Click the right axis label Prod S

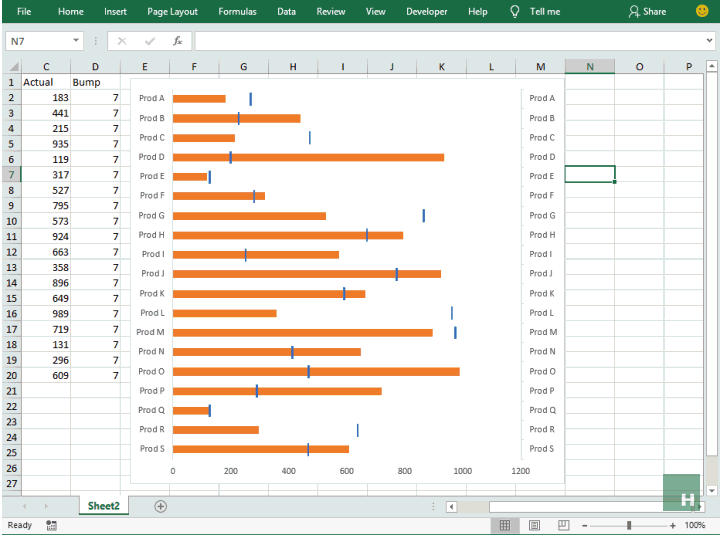click(x=541, y=449)
